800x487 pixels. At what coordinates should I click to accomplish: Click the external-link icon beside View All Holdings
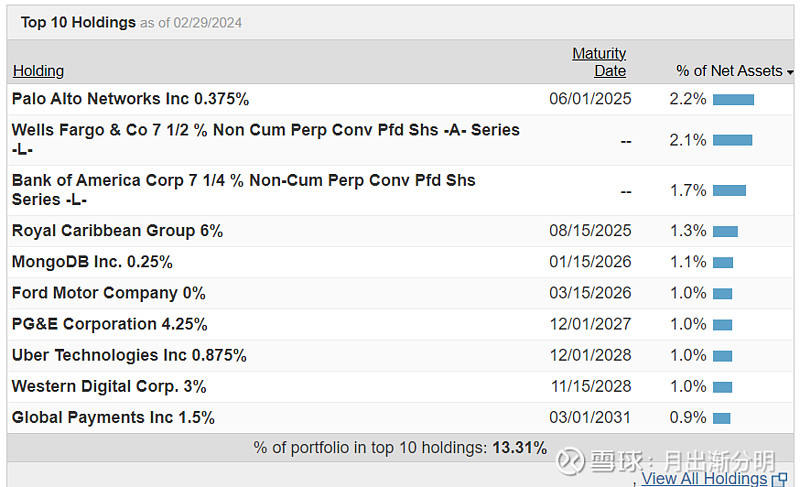pyautogui.click(x=780, y=479)
